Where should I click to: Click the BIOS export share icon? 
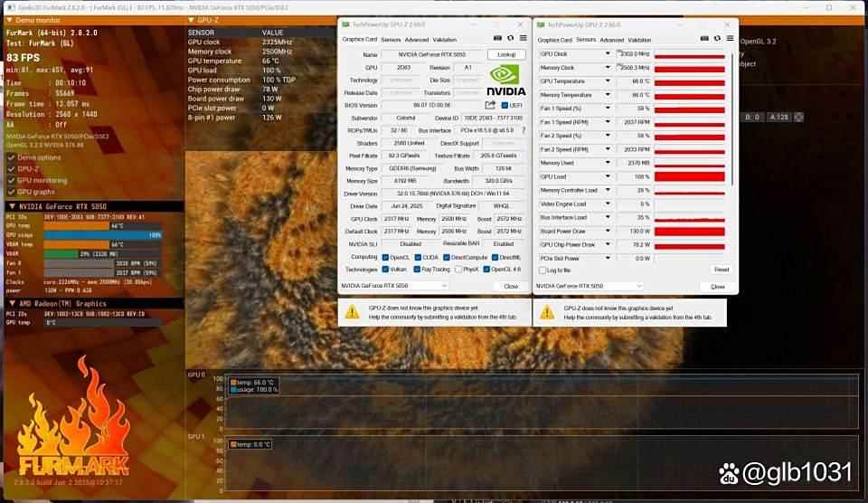pos(490,105)
